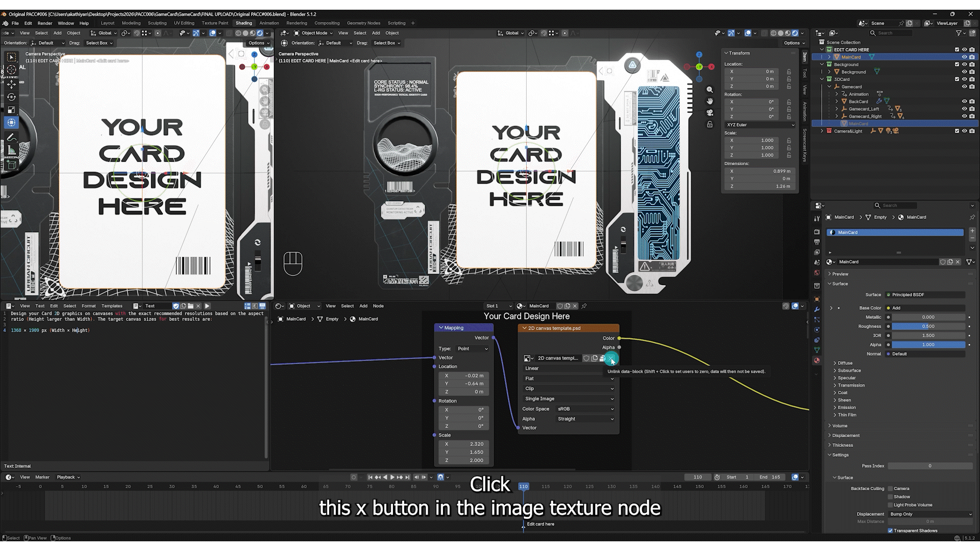The height and width of the screenshot is (551, 980).
Task: Open the Color Space sRGB dropdown
Action: (x=585, y=409)
